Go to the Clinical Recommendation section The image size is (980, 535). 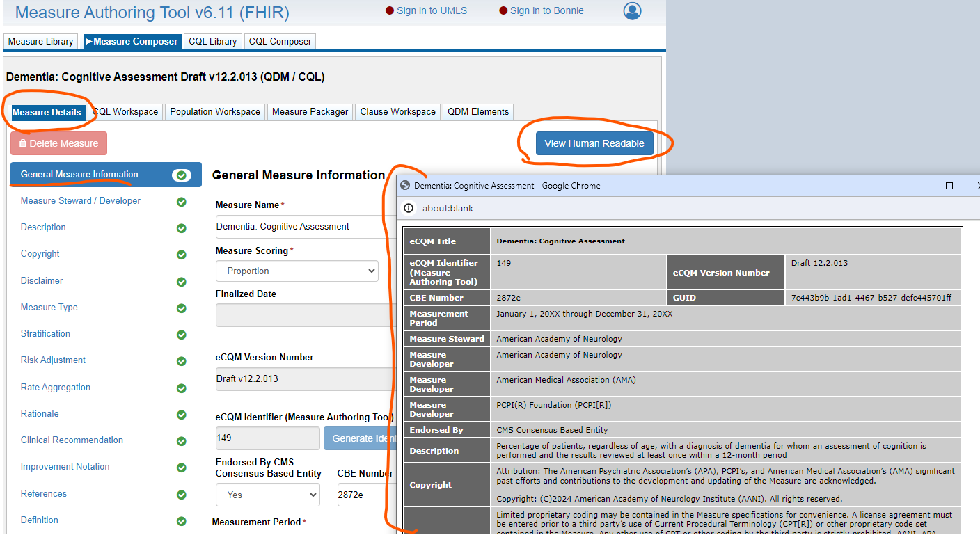tap(72, 440)
